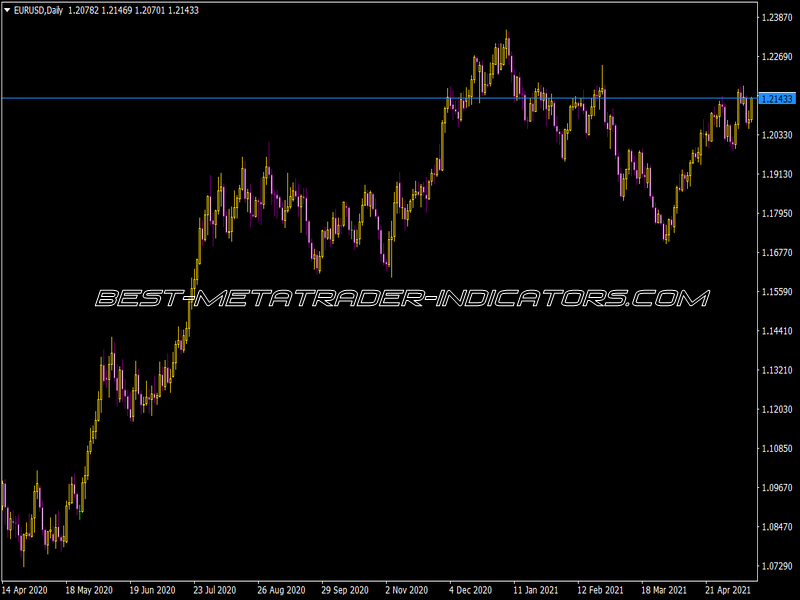Click the 29 Sep 2020 date label
Screen dimensions: 800x600
click(345, 590)
